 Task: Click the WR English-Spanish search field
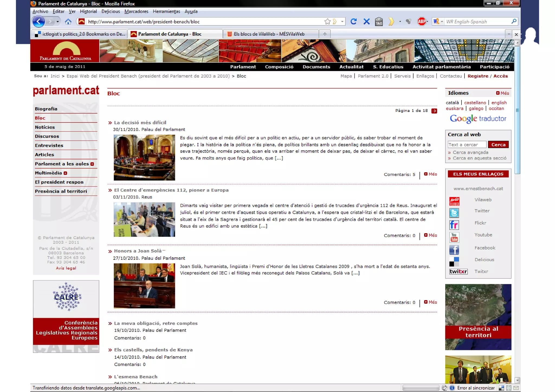pyautogui.click(x=477, y=22)
